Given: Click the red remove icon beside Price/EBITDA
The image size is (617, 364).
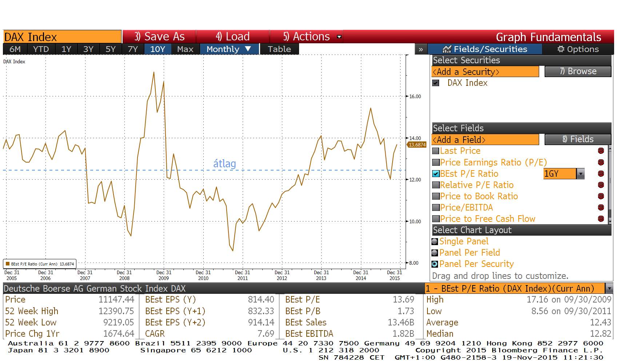Looking at the screenshot, I should point(601,208).
